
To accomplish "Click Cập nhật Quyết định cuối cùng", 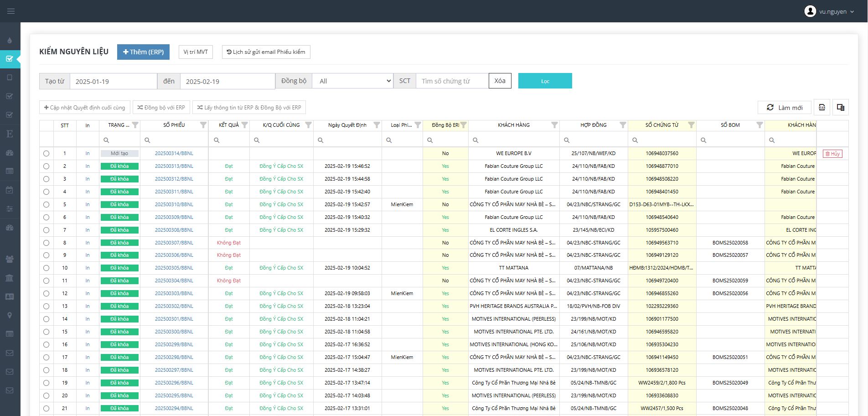I will tap(85, 108).
